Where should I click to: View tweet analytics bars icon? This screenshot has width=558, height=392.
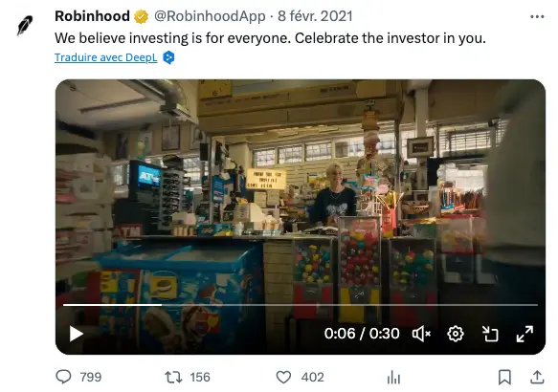(393, 377)
